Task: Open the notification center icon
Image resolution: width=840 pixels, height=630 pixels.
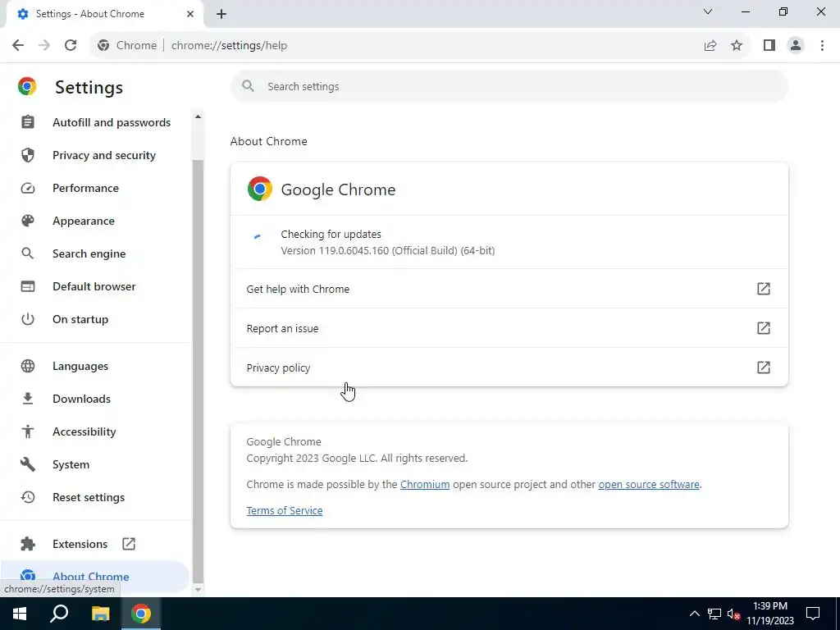Action: pos(813,614)
